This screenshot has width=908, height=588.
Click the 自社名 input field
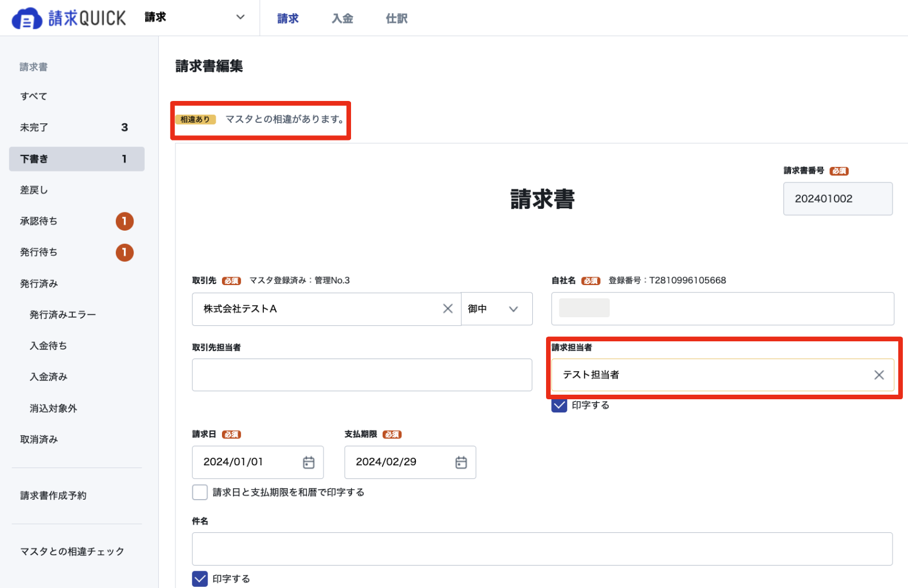pyautogui.click(x=723, y=309)
